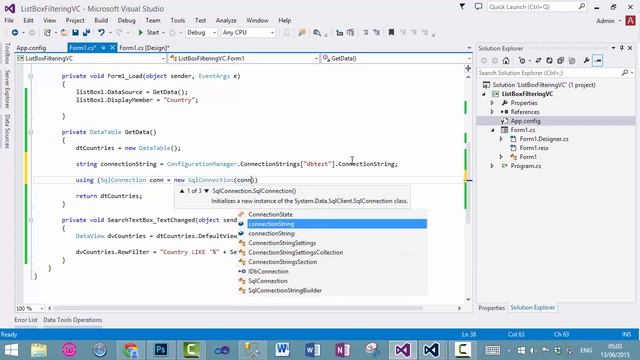Toggle the Show All Files icon

click(572, 60)
